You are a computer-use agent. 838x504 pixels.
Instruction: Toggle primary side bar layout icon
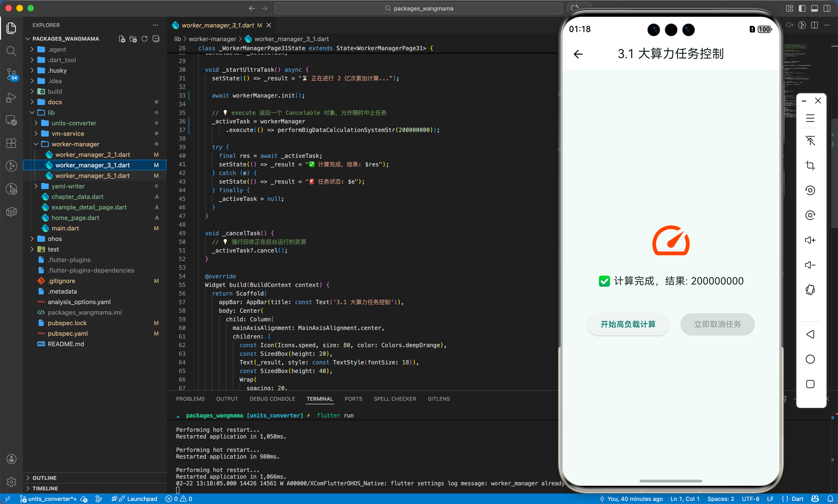coord(802,9)
